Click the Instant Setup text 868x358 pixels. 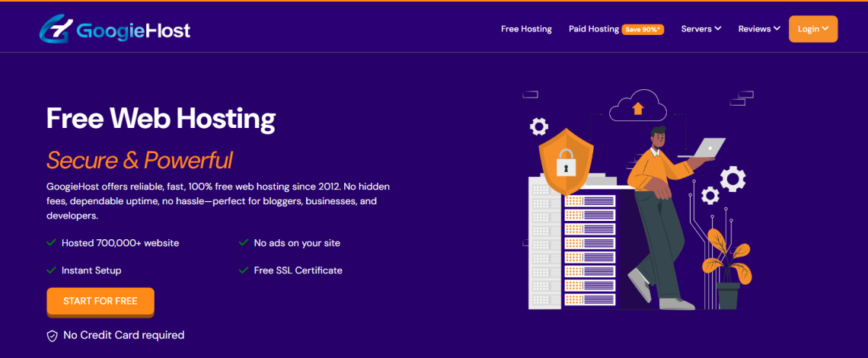coord(91,270)
